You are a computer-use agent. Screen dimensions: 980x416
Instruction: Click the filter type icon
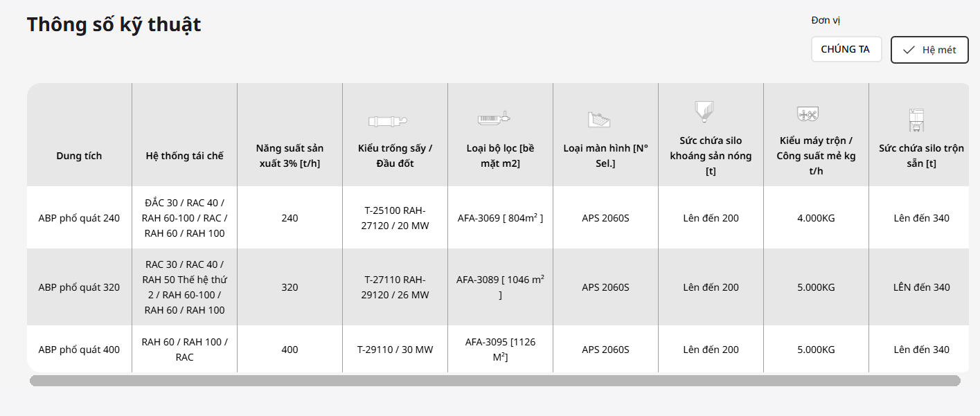click(x=494, y=118)
